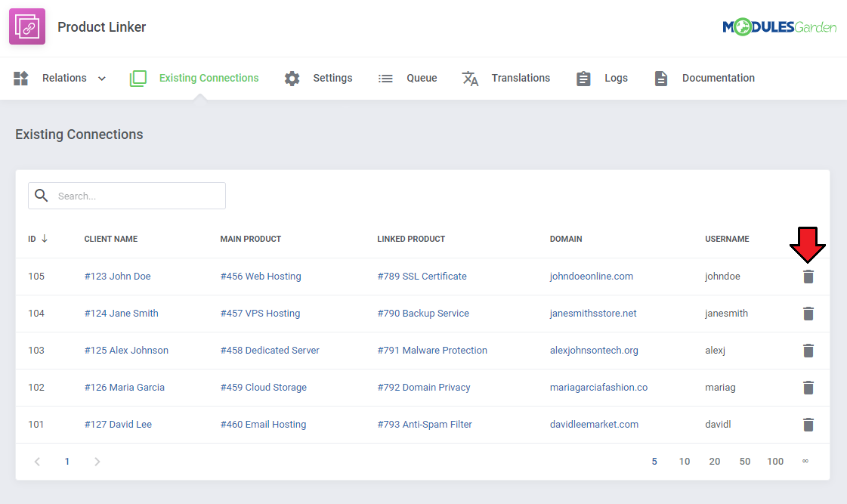The width and height of the screenshot is (847, 504).
Task: Open product #456 Web Hosting
Action: pyautogui.click(x=261, y=276)
